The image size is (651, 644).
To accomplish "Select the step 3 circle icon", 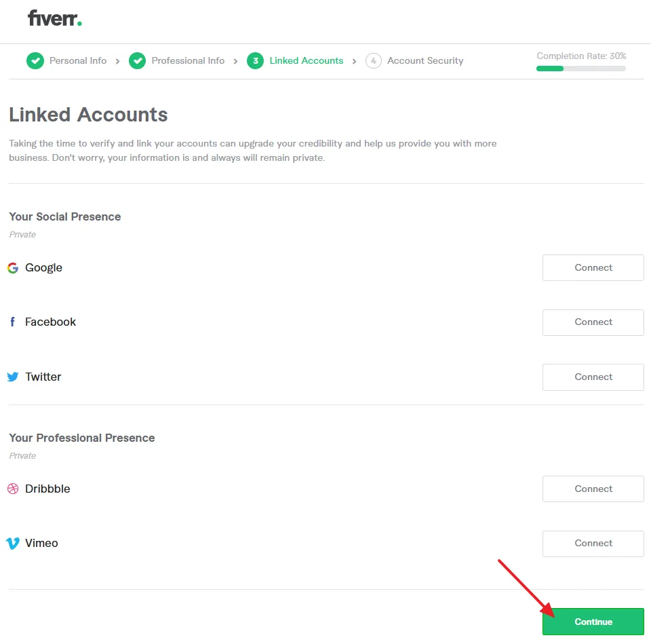I will [x=255, y=61].
